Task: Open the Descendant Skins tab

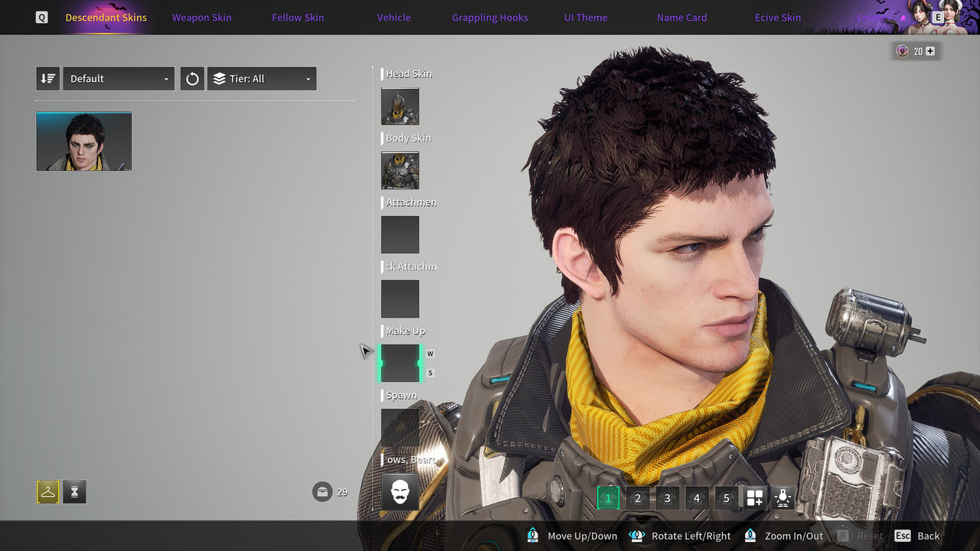Action: (x=106, y=17)
